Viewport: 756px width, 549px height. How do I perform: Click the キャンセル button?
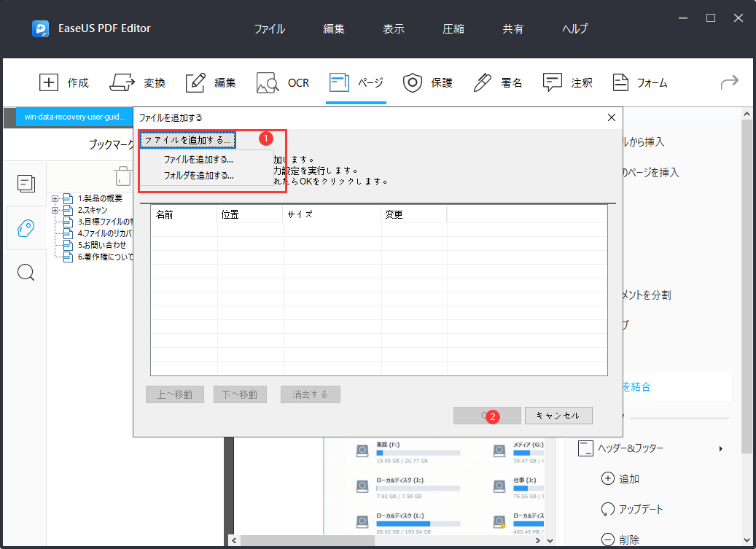tap(558, 415)
